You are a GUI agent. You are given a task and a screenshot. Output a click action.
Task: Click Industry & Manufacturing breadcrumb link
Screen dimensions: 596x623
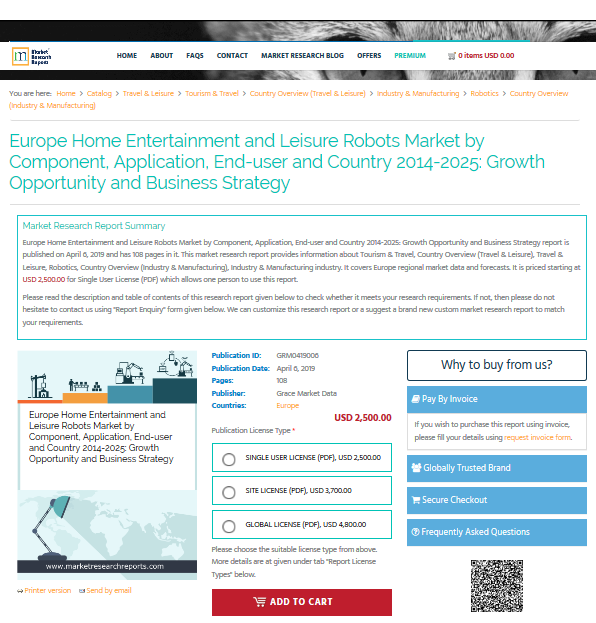point(418,93)
